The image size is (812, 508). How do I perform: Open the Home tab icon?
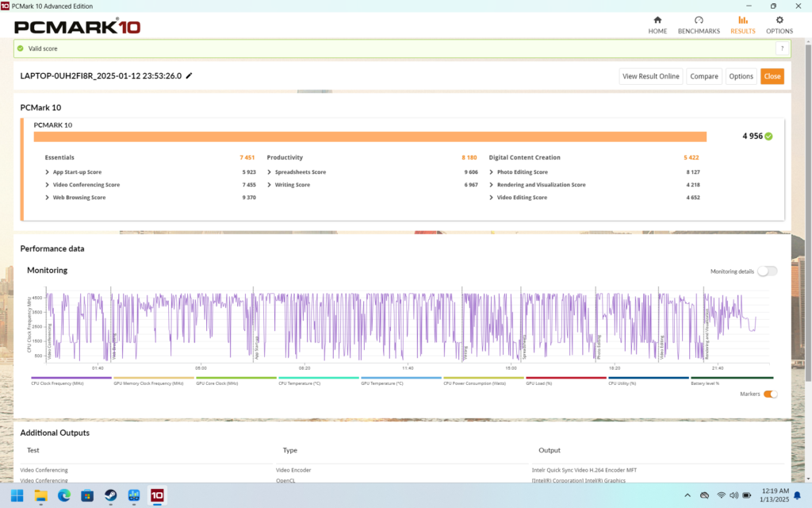[x=657, y=20]
